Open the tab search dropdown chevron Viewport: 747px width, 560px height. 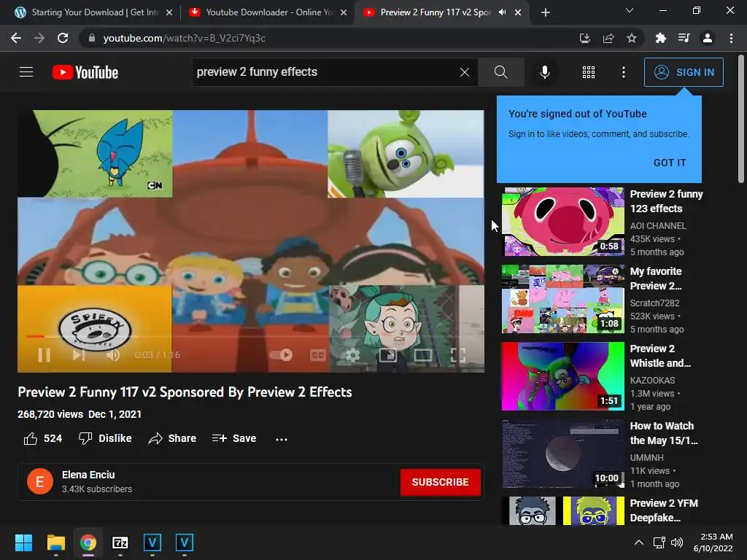point(630,10)
